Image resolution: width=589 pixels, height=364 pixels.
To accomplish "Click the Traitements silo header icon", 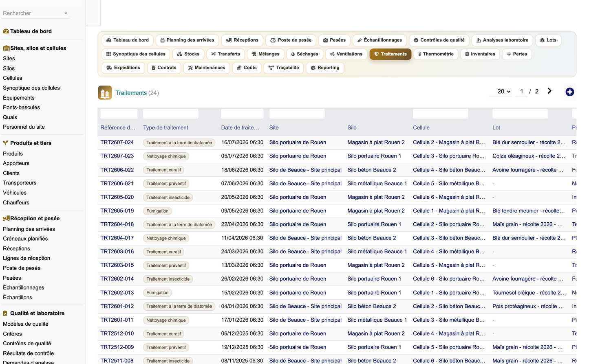I will 105,93.
